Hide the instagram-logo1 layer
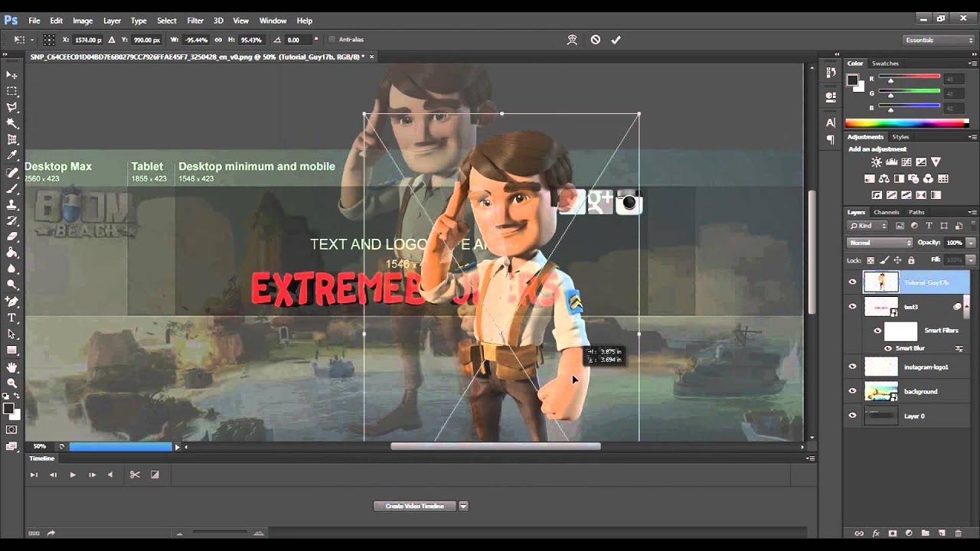Screen dimensions: 980x551 [x=852, y=367]
